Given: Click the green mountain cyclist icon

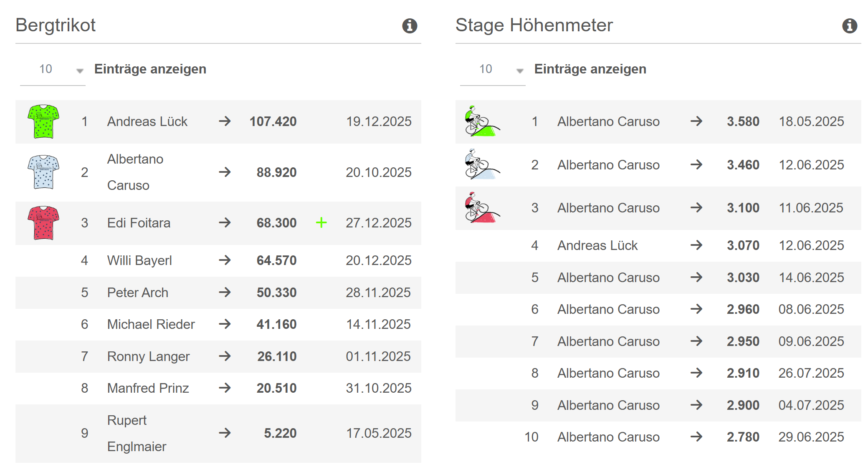Looking at the screenshot, I should (x=481, y=121).
